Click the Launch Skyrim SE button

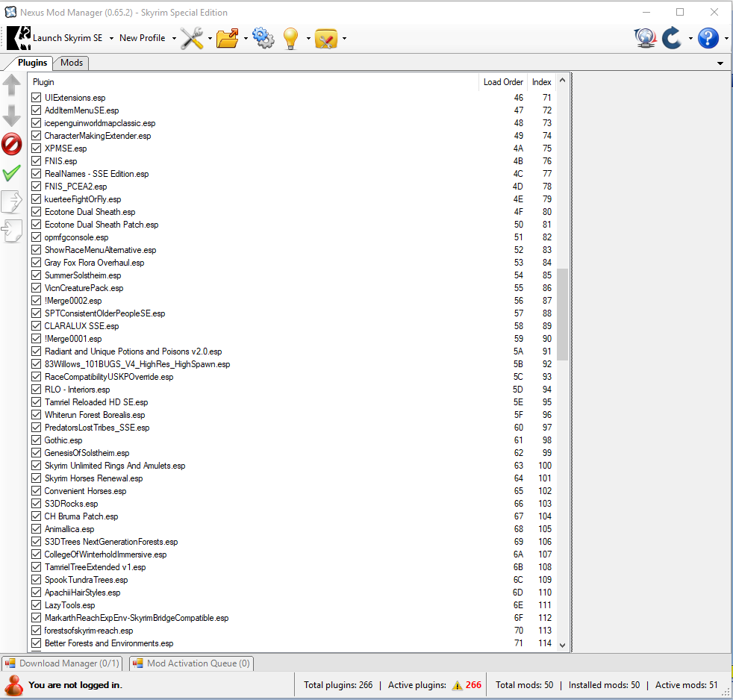pyautogui.click(x=58, y=38)
